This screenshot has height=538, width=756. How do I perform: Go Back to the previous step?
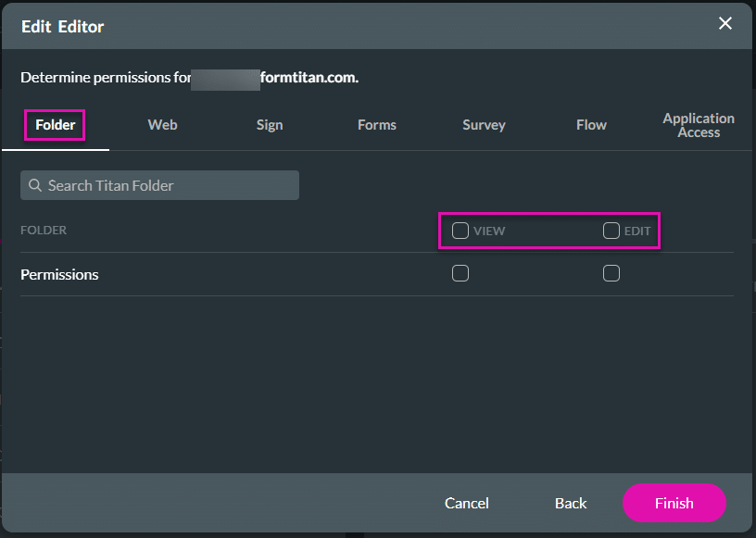tap(571, 503)
